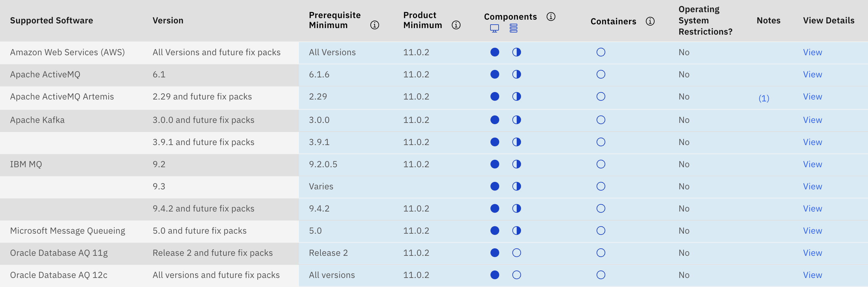
Task: Click the Version column header
Action: [x=168, y=21]
